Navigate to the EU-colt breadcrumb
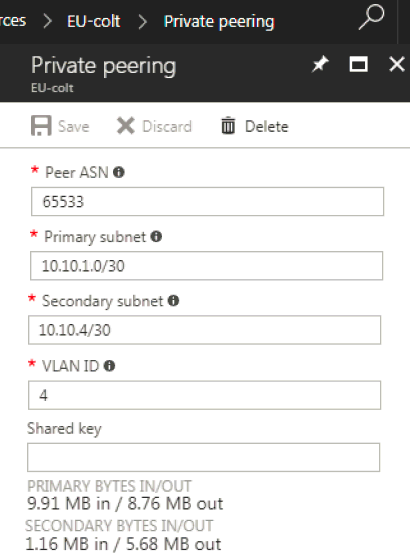 (94, 21)
